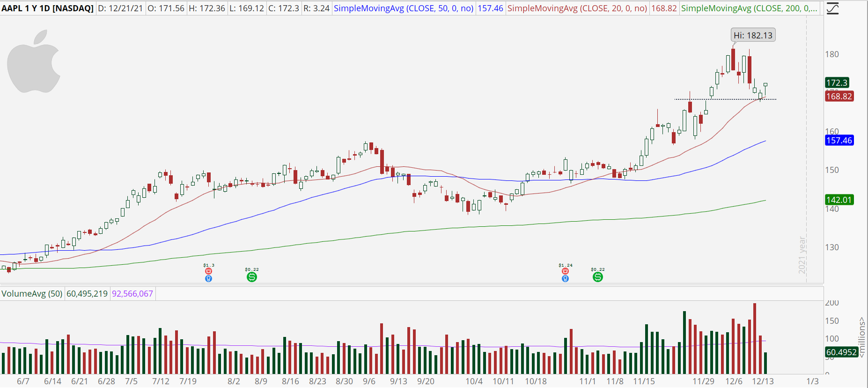Click the red 168.82 tag on the price axis
Screen dimensions: 868x388
tap(839, 97)
